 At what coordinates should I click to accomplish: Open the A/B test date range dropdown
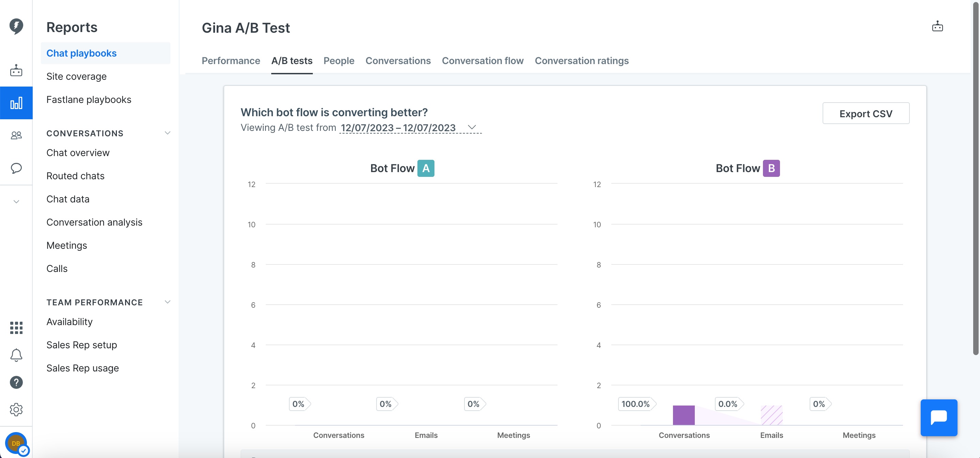pyautogui.click(x=410, y=128)
